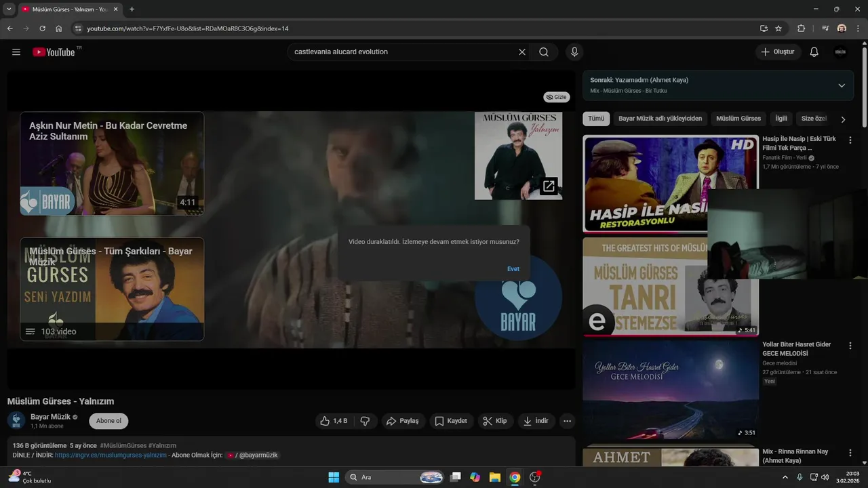Open Windows Start menu
Image resolution: width=868 pixels, height=488 pixels.
[334, 477]
